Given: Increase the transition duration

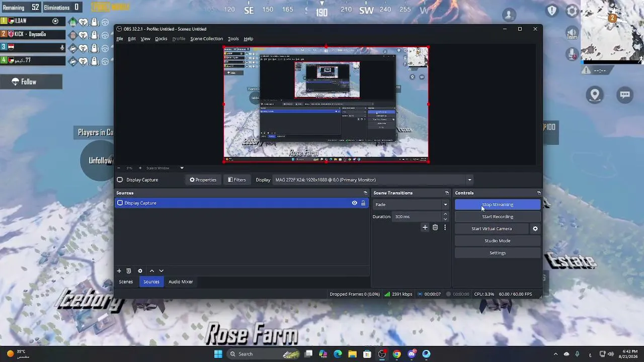Looking at the screenshot, I should (x=445, y=214).
